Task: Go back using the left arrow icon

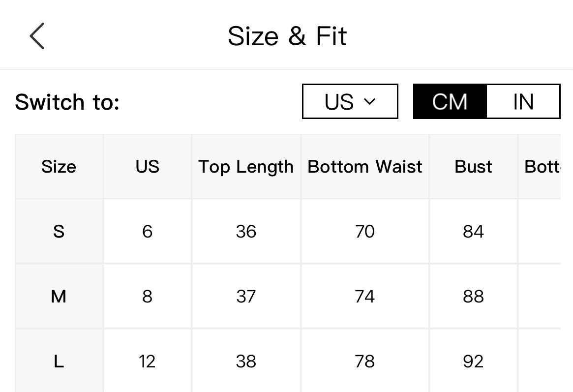Action: click(x=37, y=36)
